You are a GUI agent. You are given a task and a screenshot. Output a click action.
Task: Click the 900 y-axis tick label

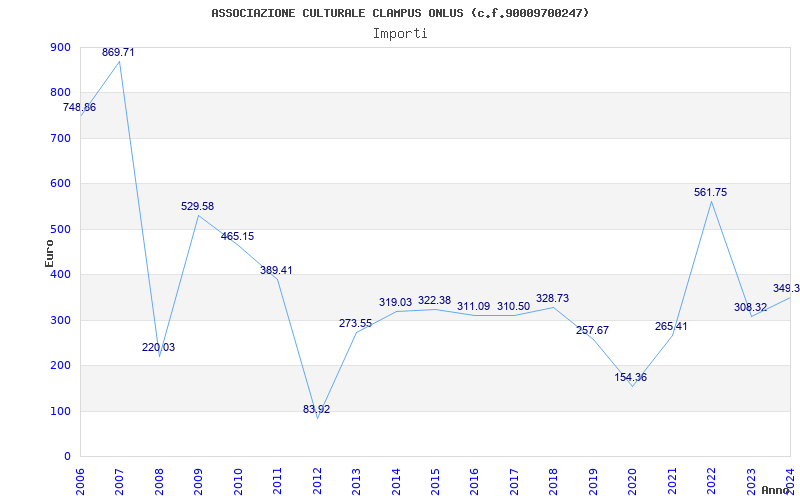click(60, 47)
